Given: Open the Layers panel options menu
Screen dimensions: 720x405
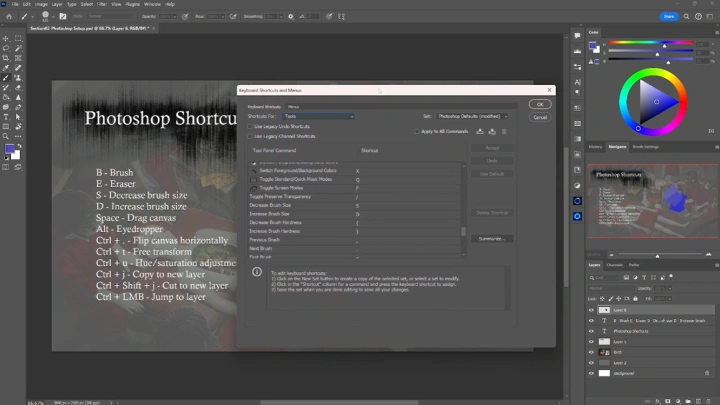Looking at the screenshot, I should click(x=716, y=265).
